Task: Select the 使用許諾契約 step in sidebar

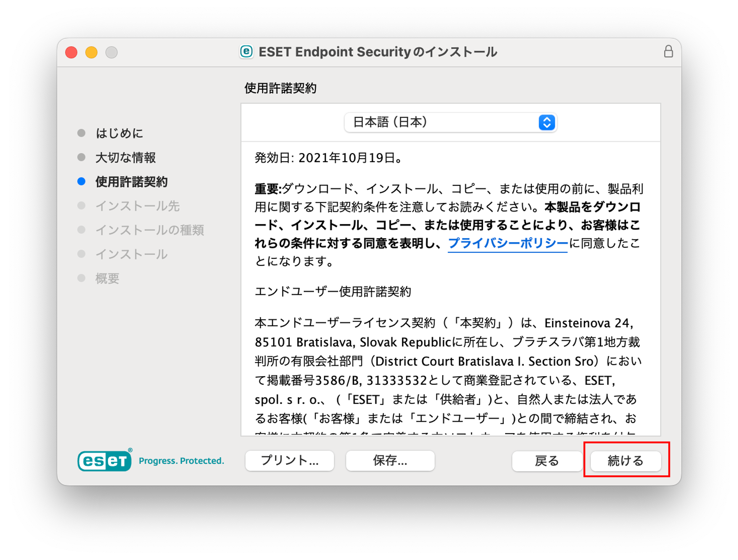Action: [x=131, y=182]
